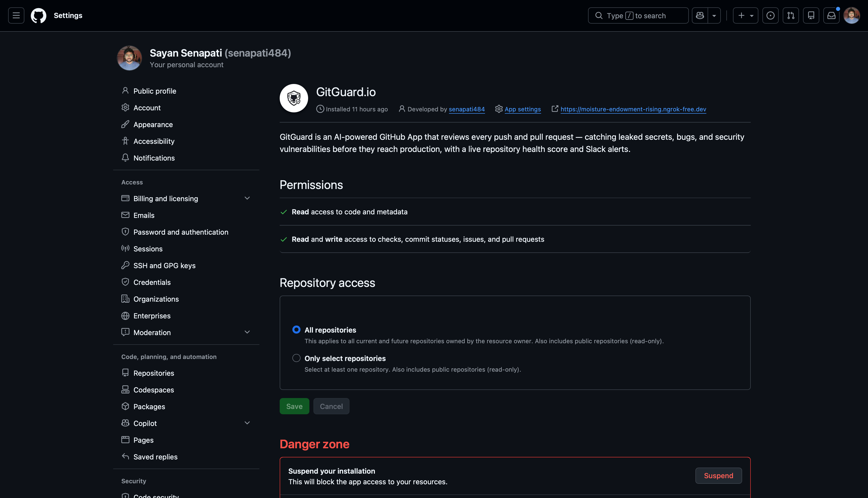Select the All repositories radio option
This screenshot has height=498, width=868.
point(296,329)
